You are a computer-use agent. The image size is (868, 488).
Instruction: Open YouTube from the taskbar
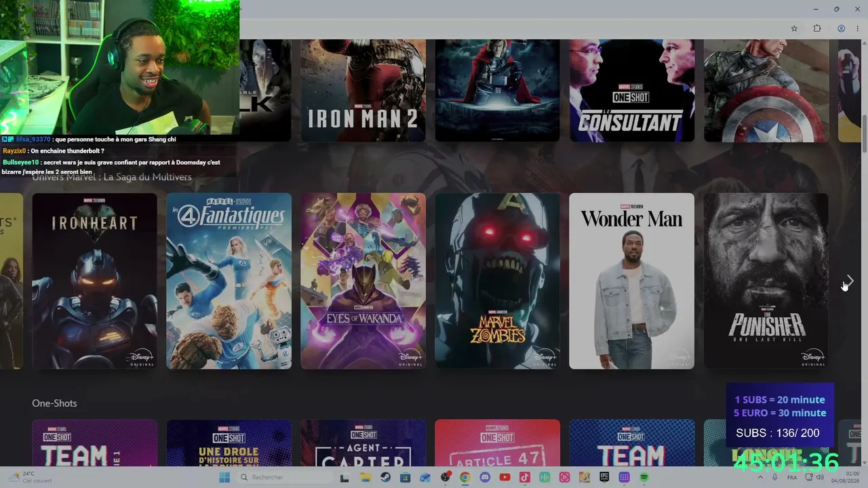coord(505,477)
